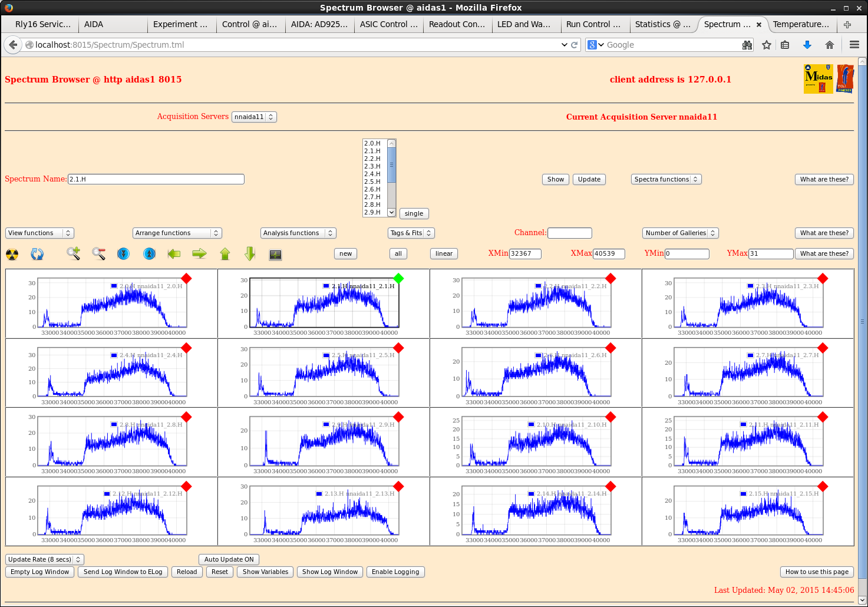Viewport: 868px width, 607px height.
Task: Click the monitor waveform icon
Action: pyautogui.click(x=275, y=255)
